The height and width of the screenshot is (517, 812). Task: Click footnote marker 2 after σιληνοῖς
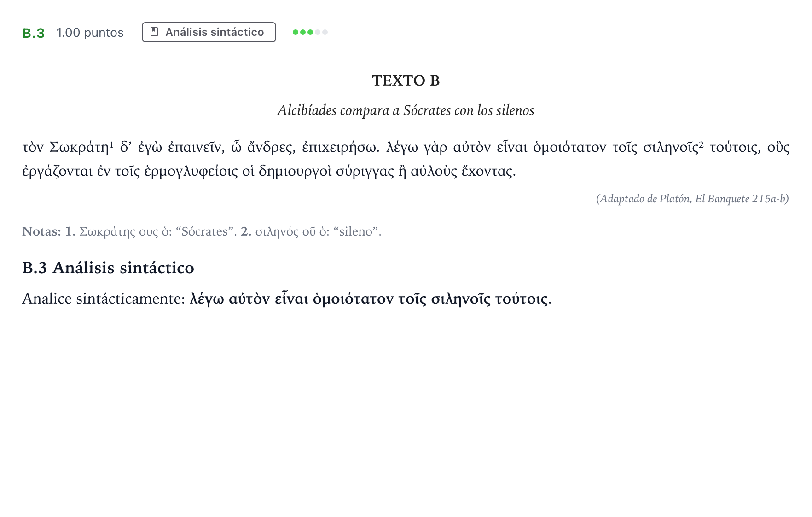pyautogui.click(x=701, y=143)
